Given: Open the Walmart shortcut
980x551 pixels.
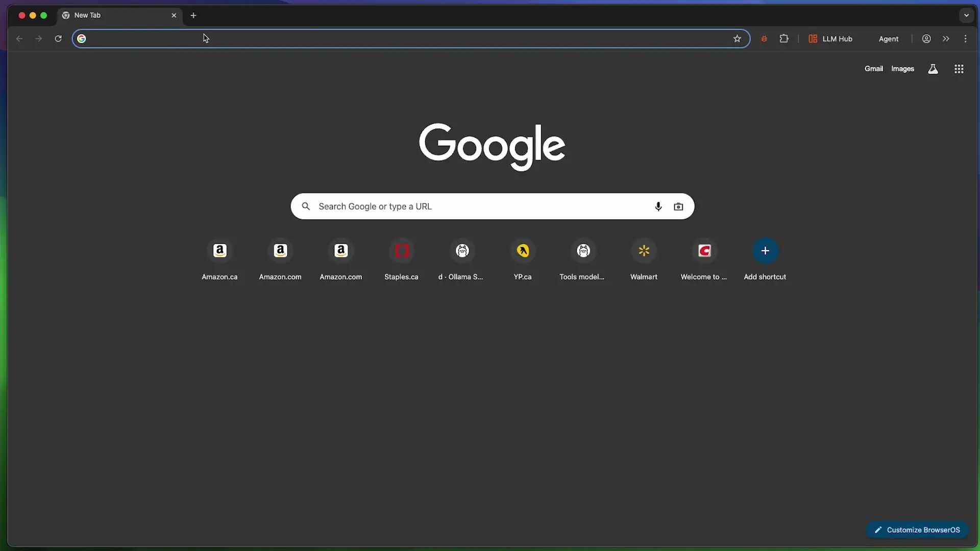Looking at the screenshot, I should click(x=644, y=260).
